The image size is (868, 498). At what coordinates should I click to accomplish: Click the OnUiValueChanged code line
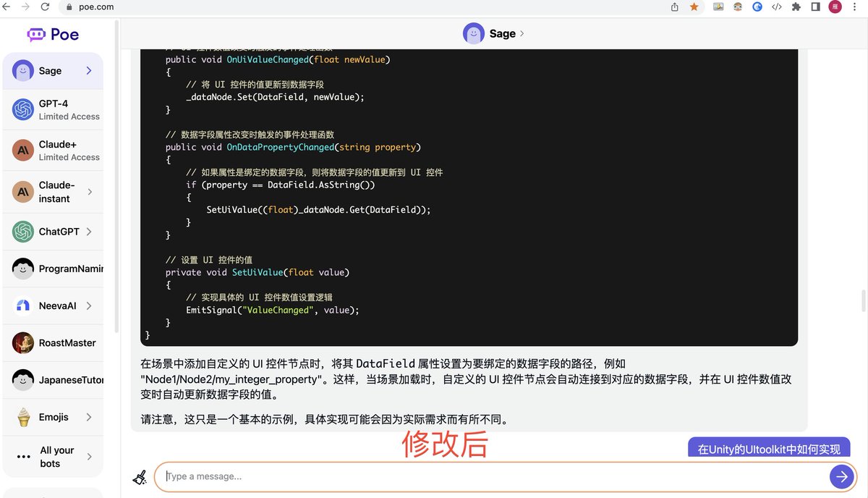(278, 59)
